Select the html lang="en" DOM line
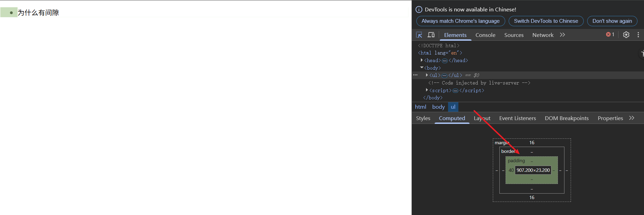This screenshot has width=644, height=215. click(x=440, y=53)
